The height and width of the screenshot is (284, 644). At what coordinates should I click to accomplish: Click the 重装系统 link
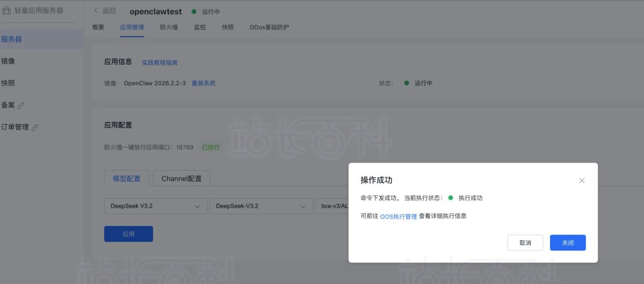click(204, 83)
